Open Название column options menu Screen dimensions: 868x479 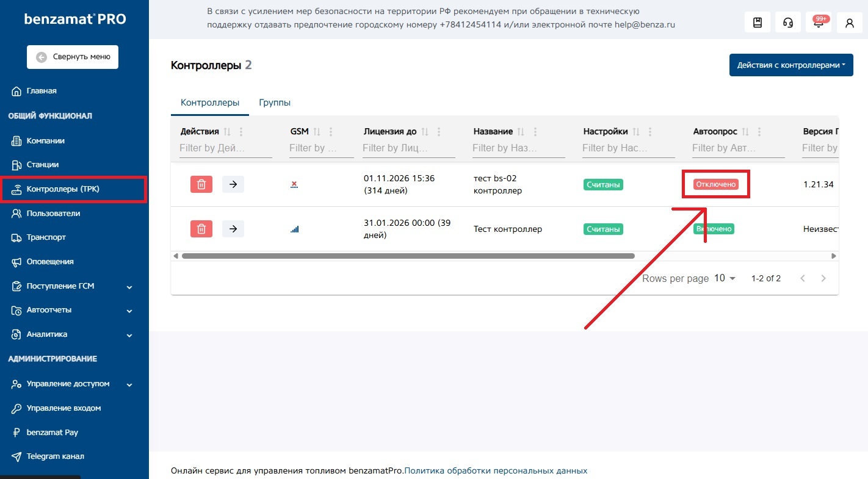[535, 132]
